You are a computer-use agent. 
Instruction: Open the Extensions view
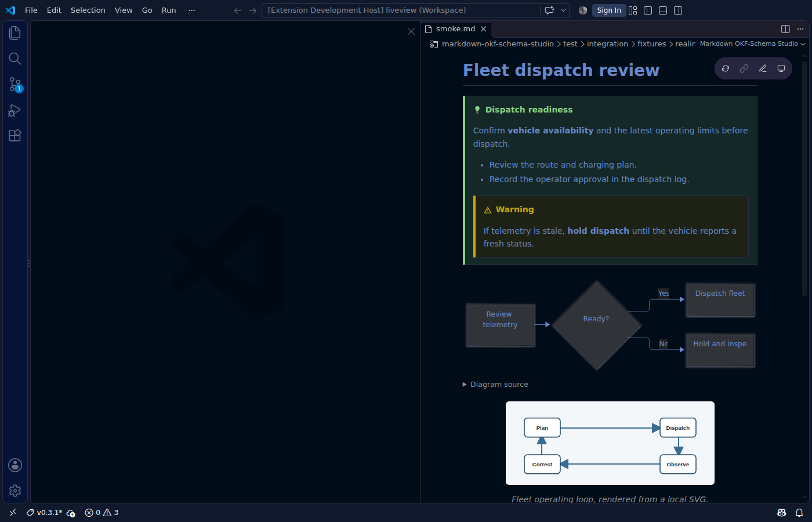click(x=15, y=135)
